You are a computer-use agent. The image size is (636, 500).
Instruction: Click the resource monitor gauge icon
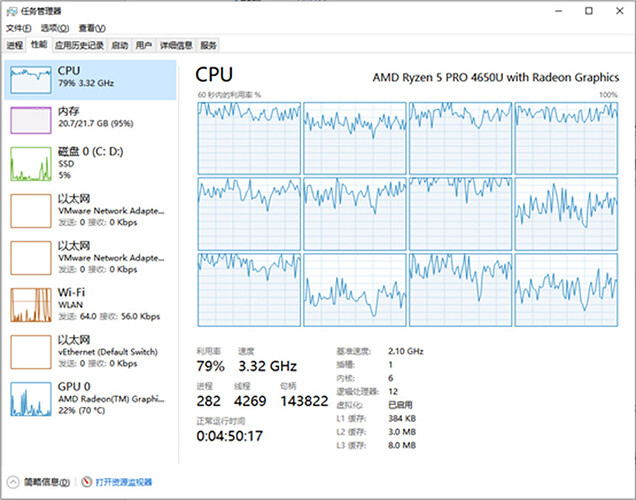point(86,482)
